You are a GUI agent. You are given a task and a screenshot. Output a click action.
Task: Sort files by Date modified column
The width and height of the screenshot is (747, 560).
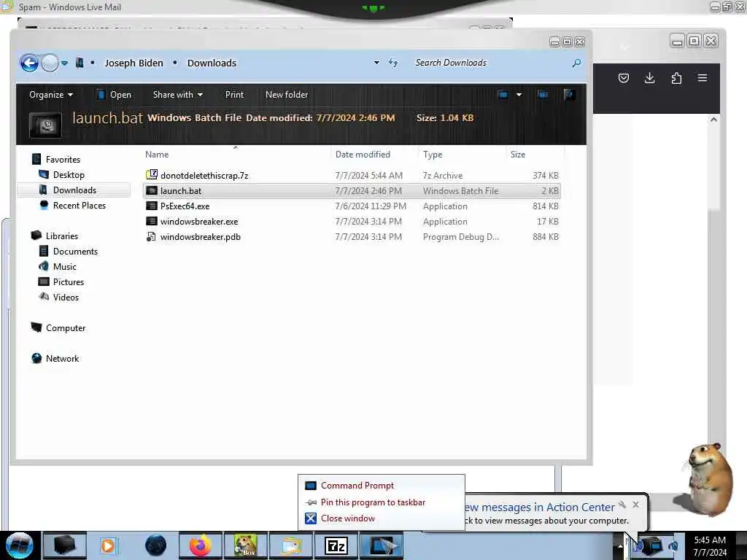[x=363, y=155]
